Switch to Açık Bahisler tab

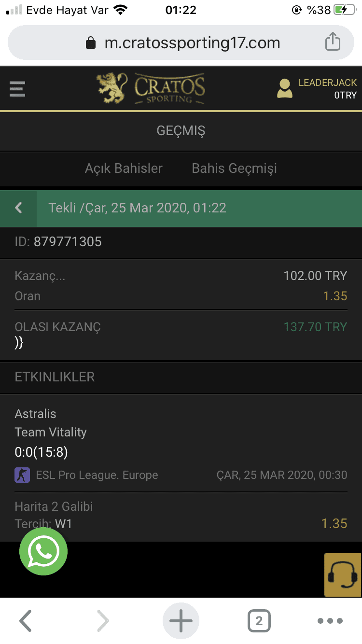coord(124,168)
